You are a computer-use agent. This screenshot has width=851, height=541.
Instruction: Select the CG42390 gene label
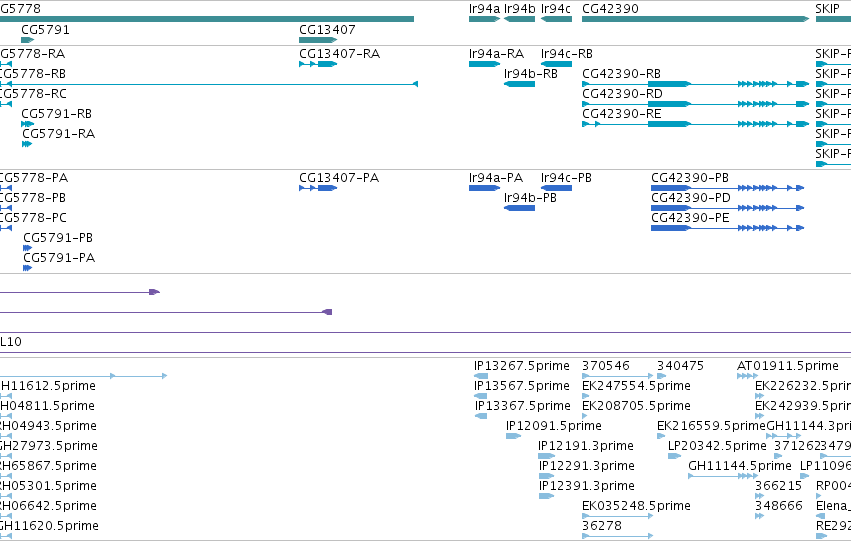click(610, 9)
